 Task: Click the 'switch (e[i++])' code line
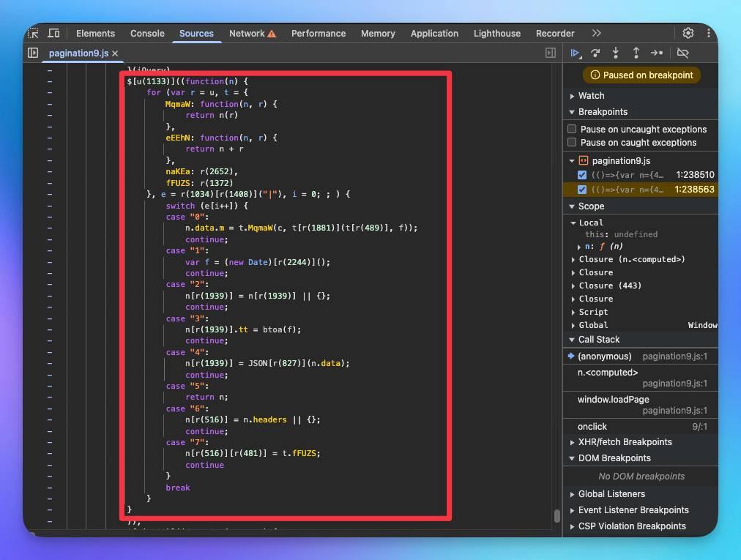point(206,206)
